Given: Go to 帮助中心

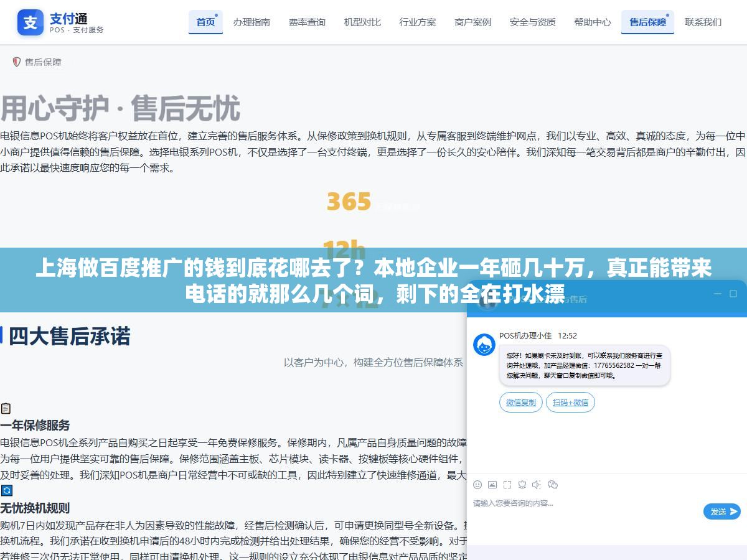Looking at the screenshot, I should point(593,22).
